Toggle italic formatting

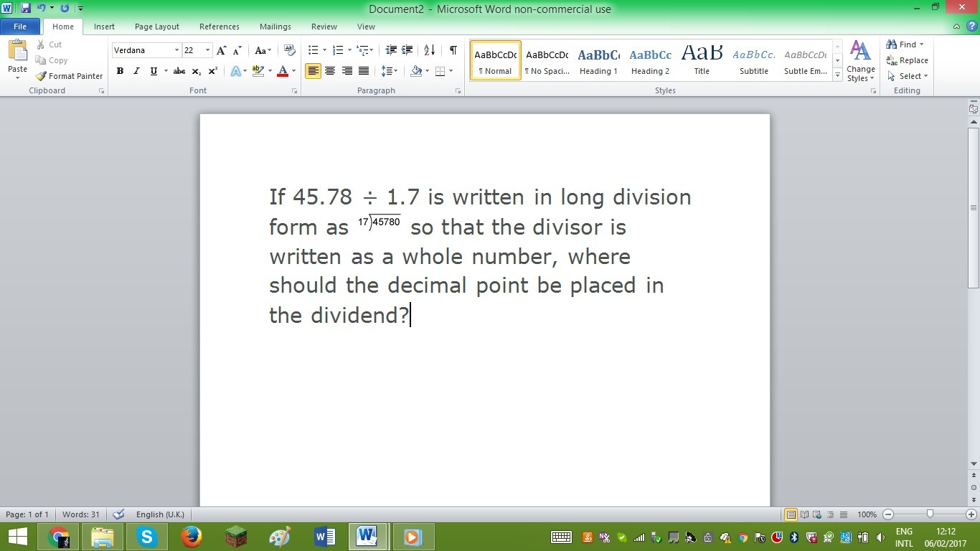tap(136, 71)
